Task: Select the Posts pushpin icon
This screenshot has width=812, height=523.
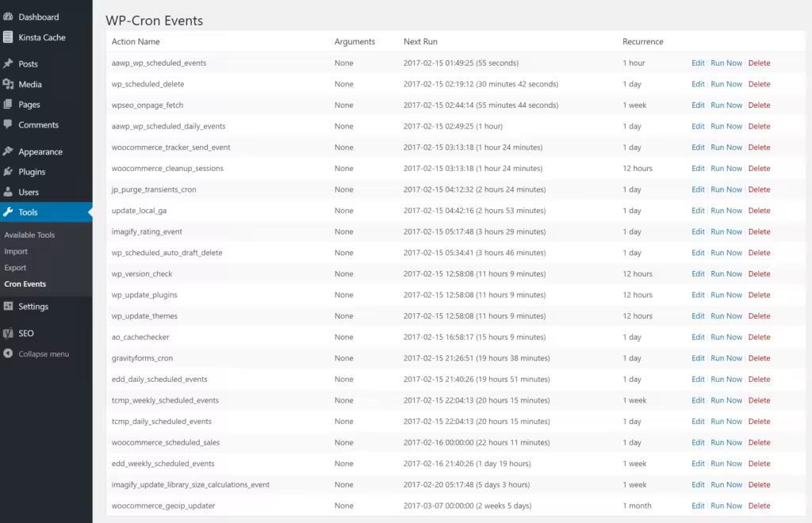Action: pyautogui.click(x=8, y=63)
